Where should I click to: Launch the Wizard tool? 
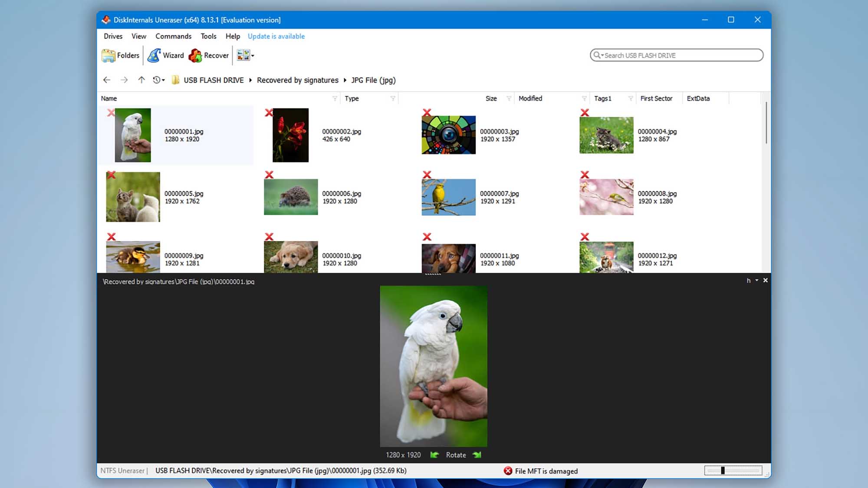154,56
